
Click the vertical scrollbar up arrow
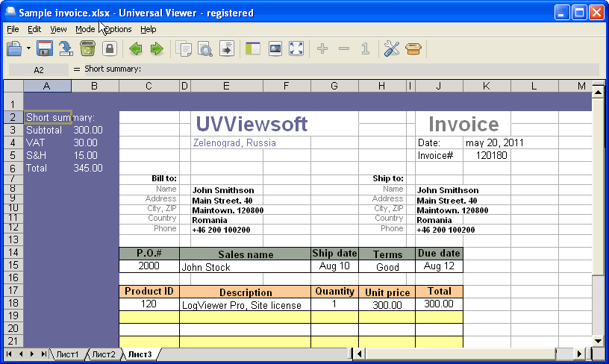[598, 92]
